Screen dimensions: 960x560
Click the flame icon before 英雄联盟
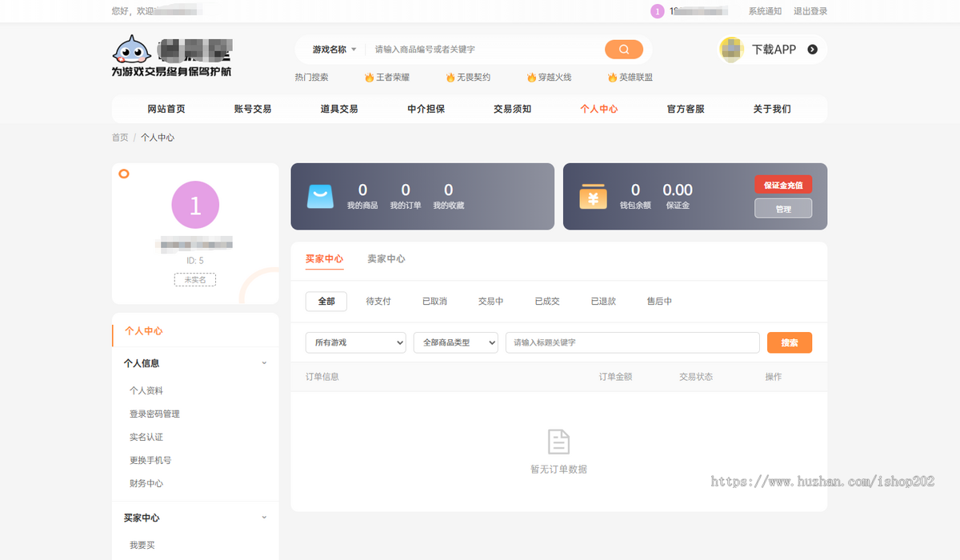(x=613, y=78)
